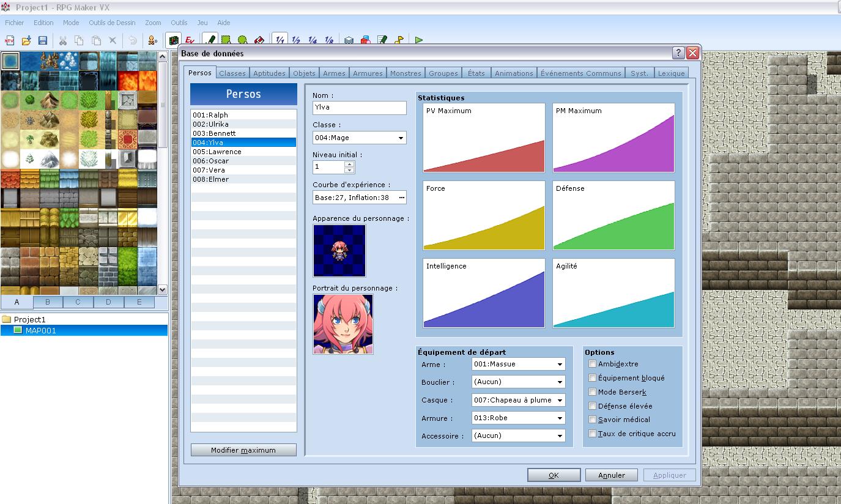Check the Savoir médical option
The width and height of the screenshot is (841, 504).
[x=592, y=420]
